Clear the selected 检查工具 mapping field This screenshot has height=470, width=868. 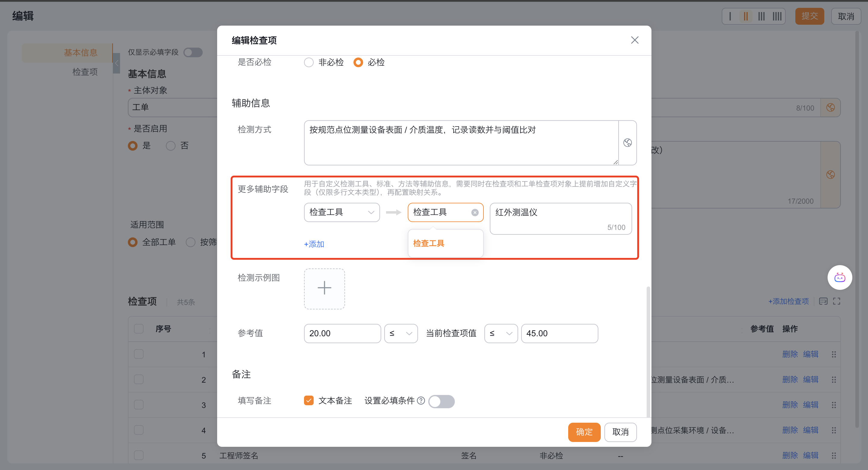(x=474, y=212)
